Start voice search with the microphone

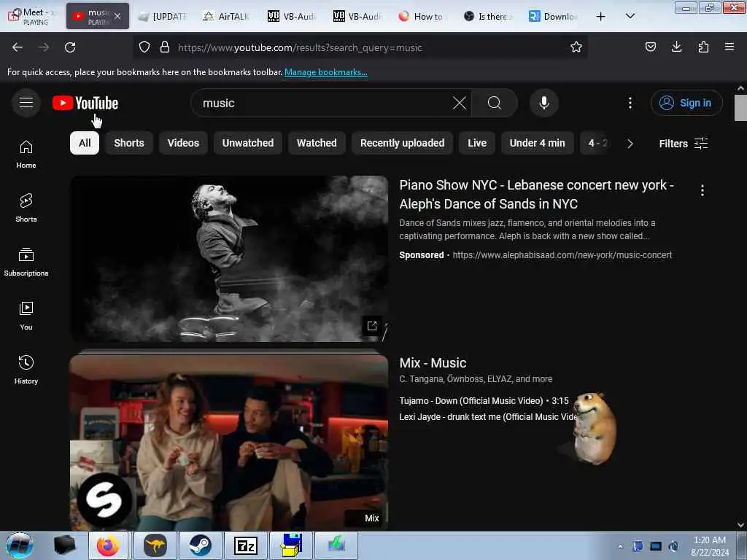pyautogui.click(x=544, y=103)
